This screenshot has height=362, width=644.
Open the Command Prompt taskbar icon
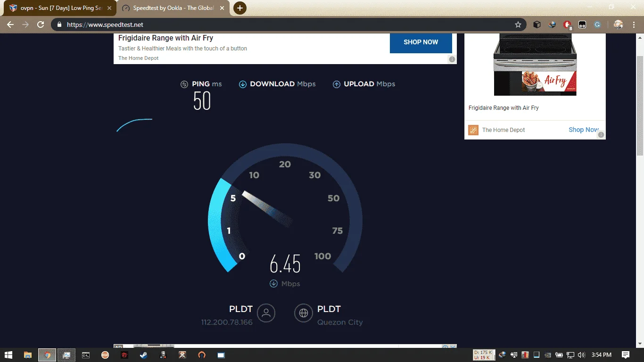coord(86,355)
